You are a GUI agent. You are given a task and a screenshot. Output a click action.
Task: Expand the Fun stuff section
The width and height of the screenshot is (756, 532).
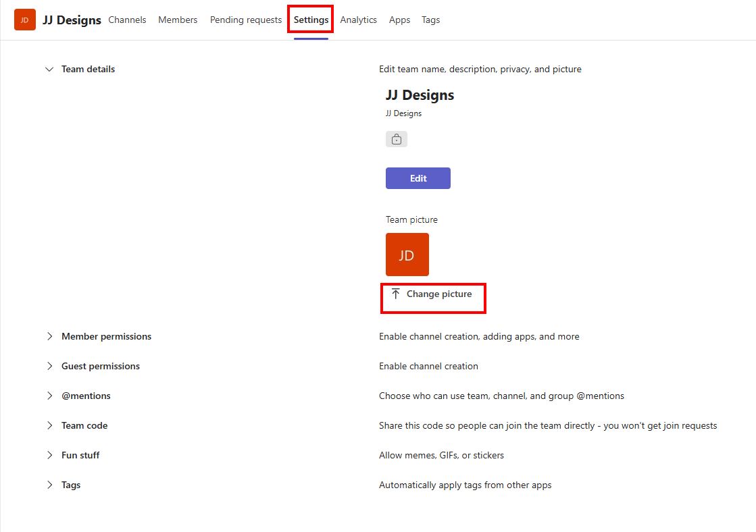tap(49, 455)
